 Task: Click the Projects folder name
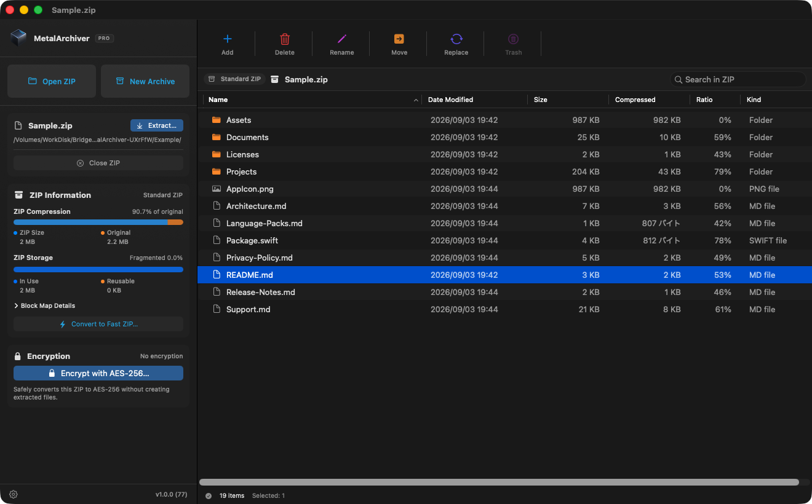click(x=241, y=171)
